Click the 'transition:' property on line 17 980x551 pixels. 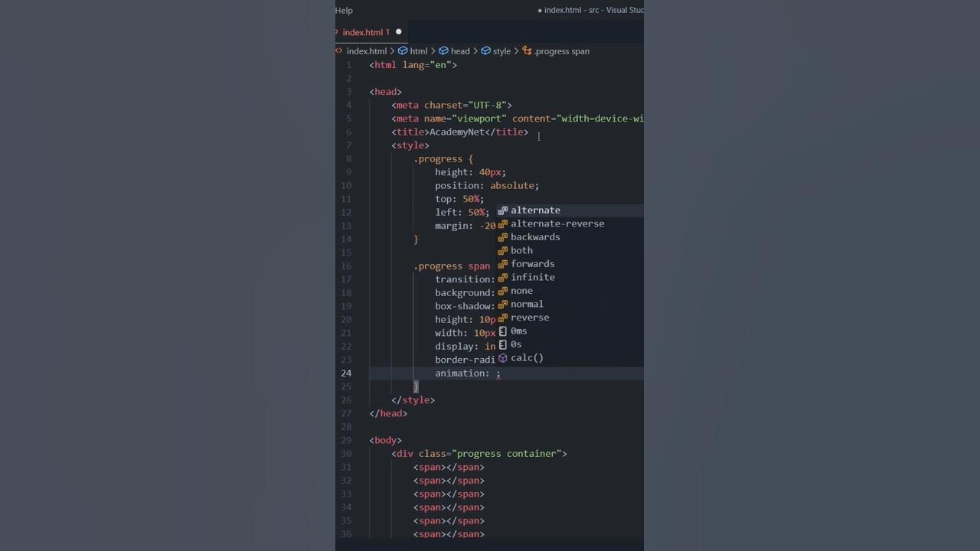click(465, 279)
